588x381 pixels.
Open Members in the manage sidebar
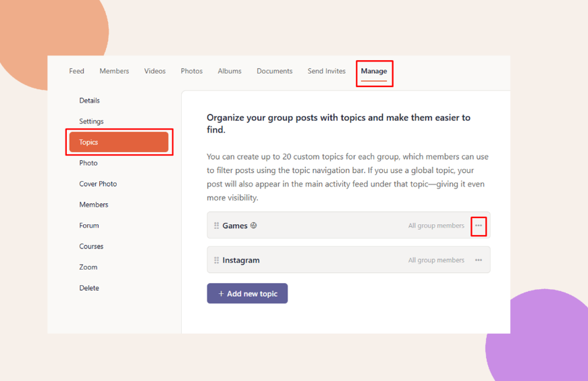coord(93,205)
